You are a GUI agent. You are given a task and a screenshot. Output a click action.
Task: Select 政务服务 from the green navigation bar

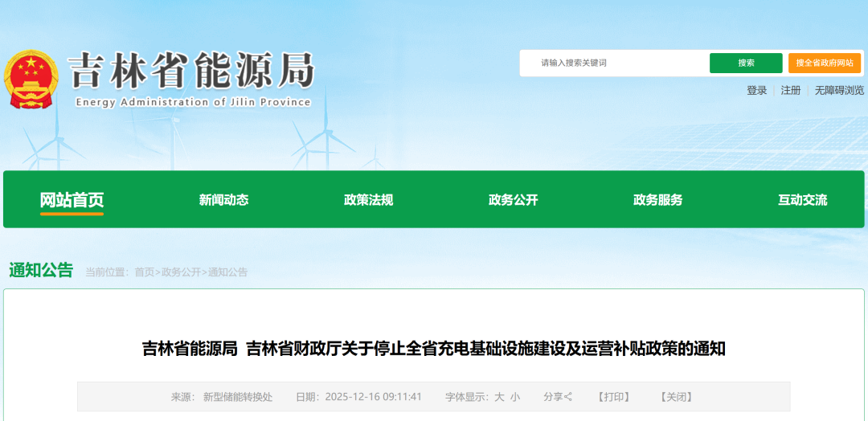(x=657, y=200)
